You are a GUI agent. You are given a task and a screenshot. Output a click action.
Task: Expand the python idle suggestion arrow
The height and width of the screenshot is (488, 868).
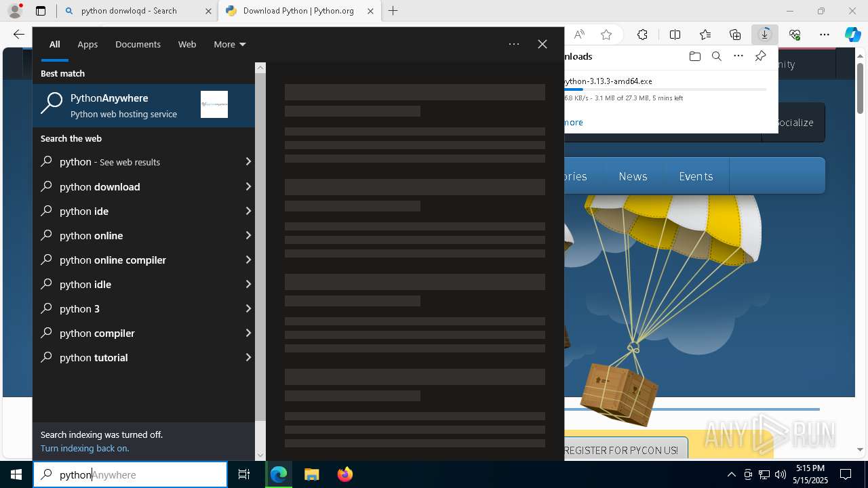(248, 284)
